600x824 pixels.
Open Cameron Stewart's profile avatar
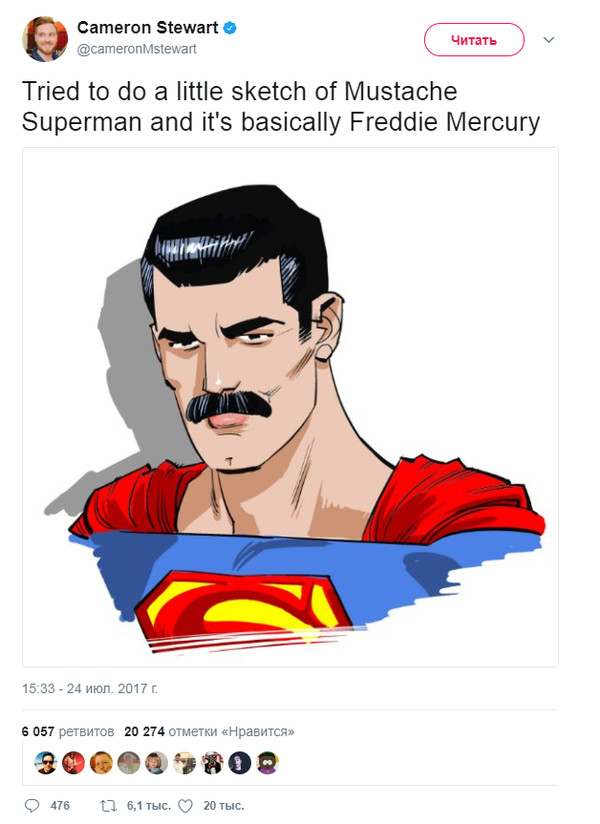coord(44,39)
